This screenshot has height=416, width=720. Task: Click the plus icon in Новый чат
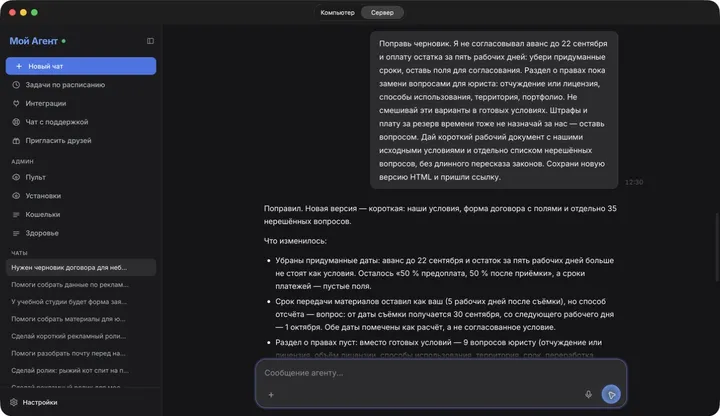click(19, 66)
